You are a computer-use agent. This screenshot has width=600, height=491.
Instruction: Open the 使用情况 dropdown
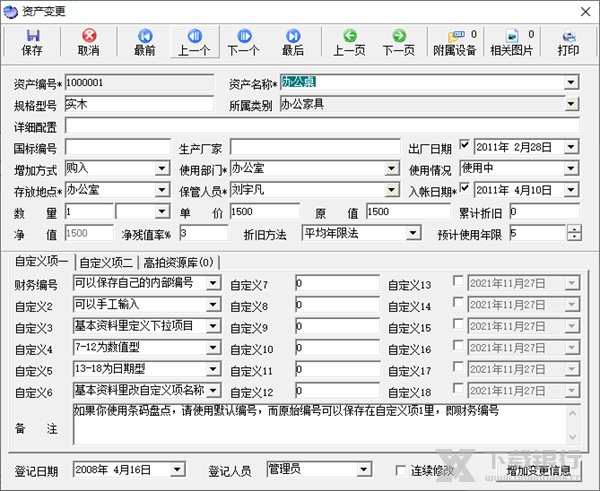571,168
